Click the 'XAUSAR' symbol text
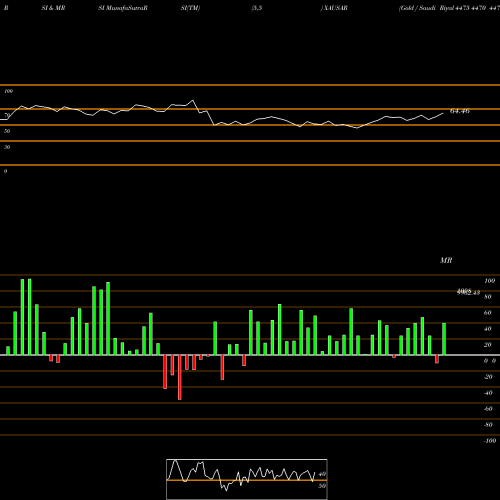500x500 pixels. pos(335,8)
